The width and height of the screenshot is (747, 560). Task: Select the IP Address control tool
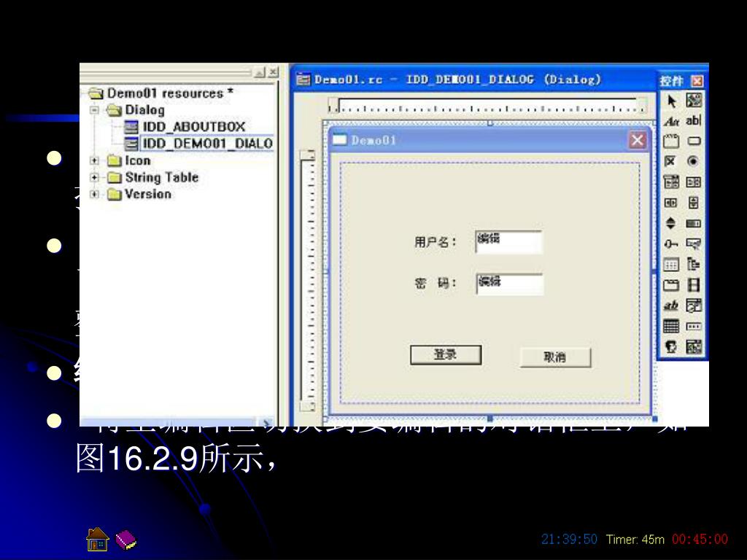pyautogui.click(x=694, y=326)
